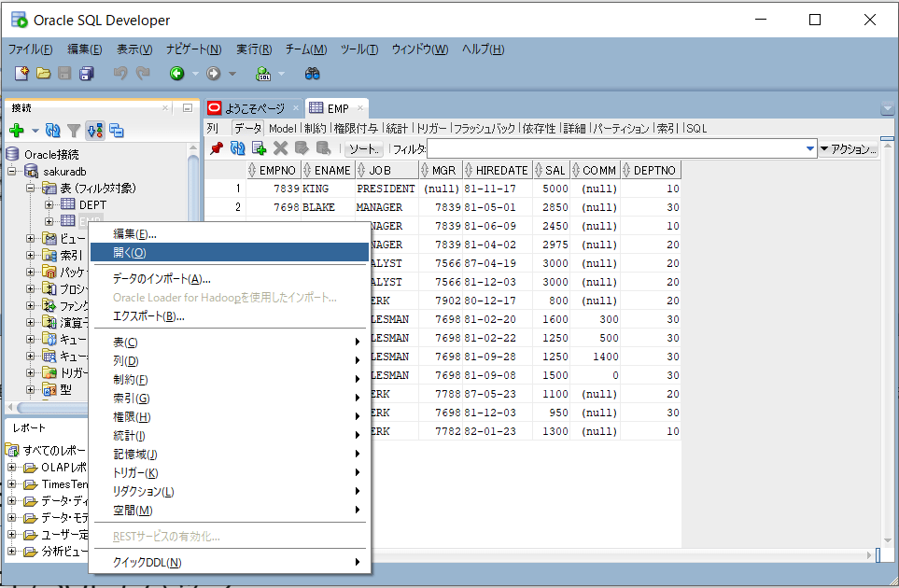Screen dimensions: 899x588
Task: Open the クイックDDL(N) submenu
Action: (230, 562)
